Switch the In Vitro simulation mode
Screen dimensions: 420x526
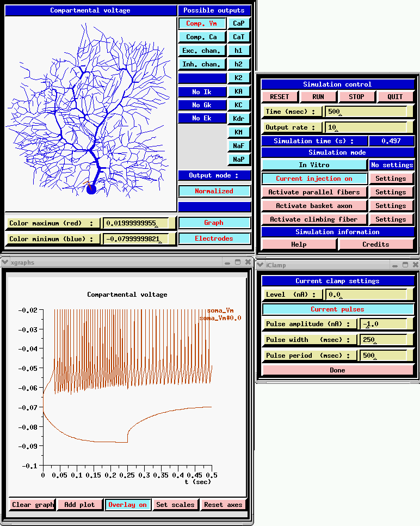tap(314, 165)
